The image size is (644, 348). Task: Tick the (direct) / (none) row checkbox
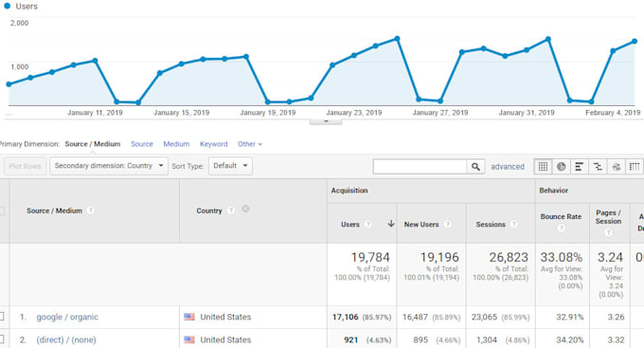point(2,339)
